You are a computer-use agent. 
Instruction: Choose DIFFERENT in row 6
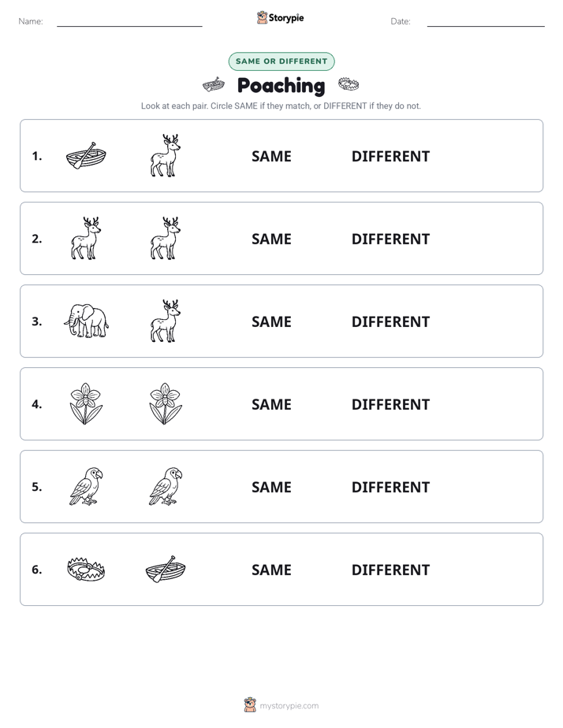[x=390, y=570]
